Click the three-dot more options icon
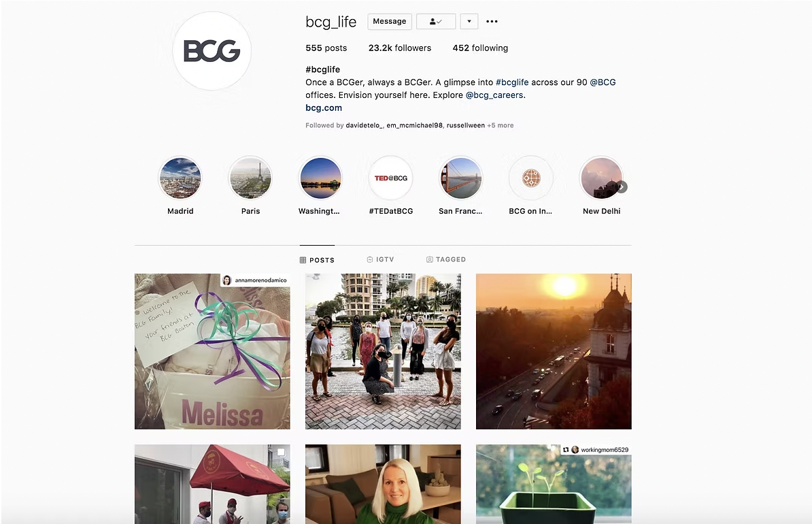 (x=492, y=21)
